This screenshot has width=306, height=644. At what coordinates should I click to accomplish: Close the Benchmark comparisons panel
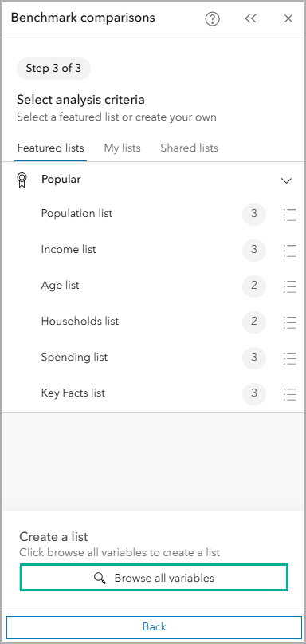pyautogui.click(x=288, y=18)
